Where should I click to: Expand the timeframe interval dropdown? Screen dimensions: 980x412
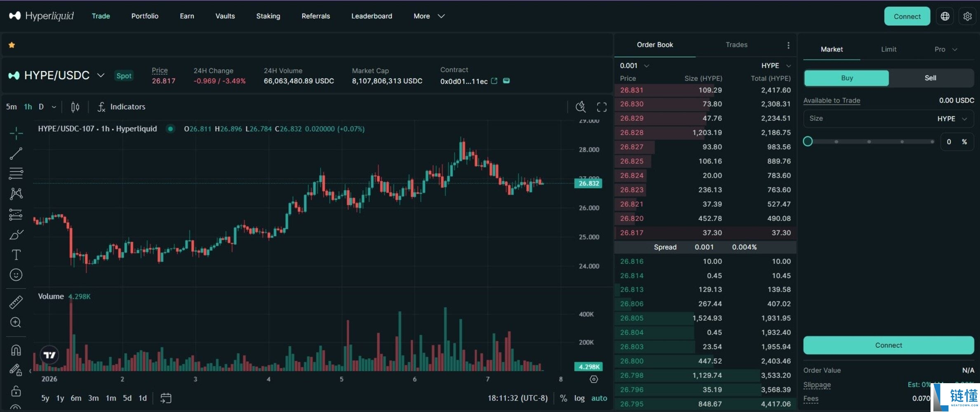coord(54,107)
